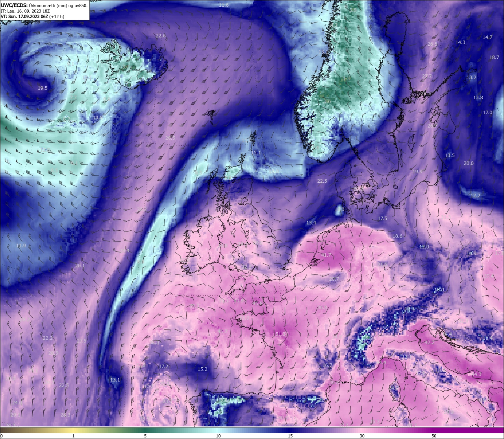The height and width of the screenshot is (439, 504).
Task: Click the 13.2 value label
Action: point(471,78)
